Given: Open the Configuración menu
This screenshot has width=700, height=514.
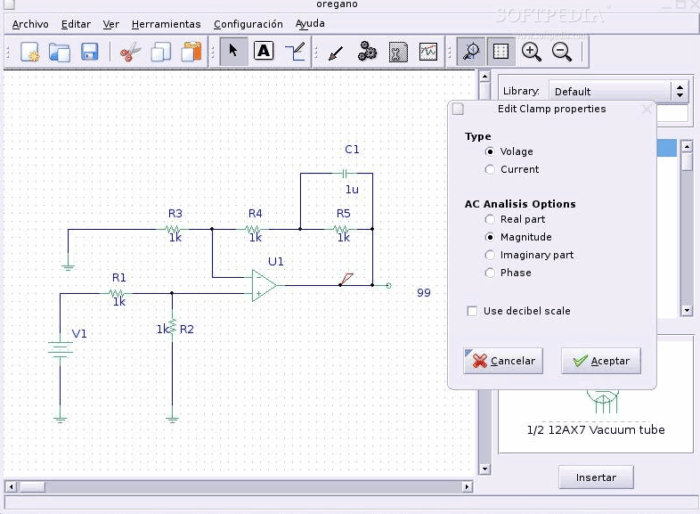Looking at the screenshot, I should click(248, 24).
